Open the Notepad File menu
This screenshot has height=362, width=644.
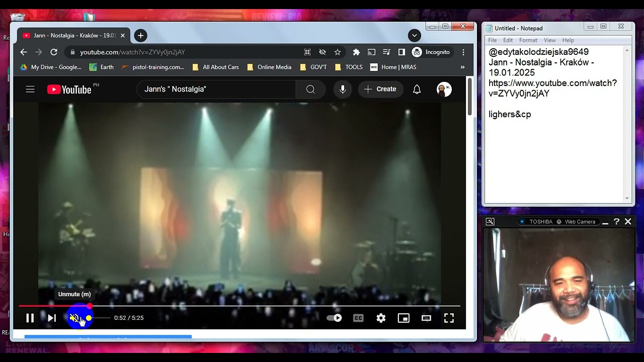tap(493, 40)
